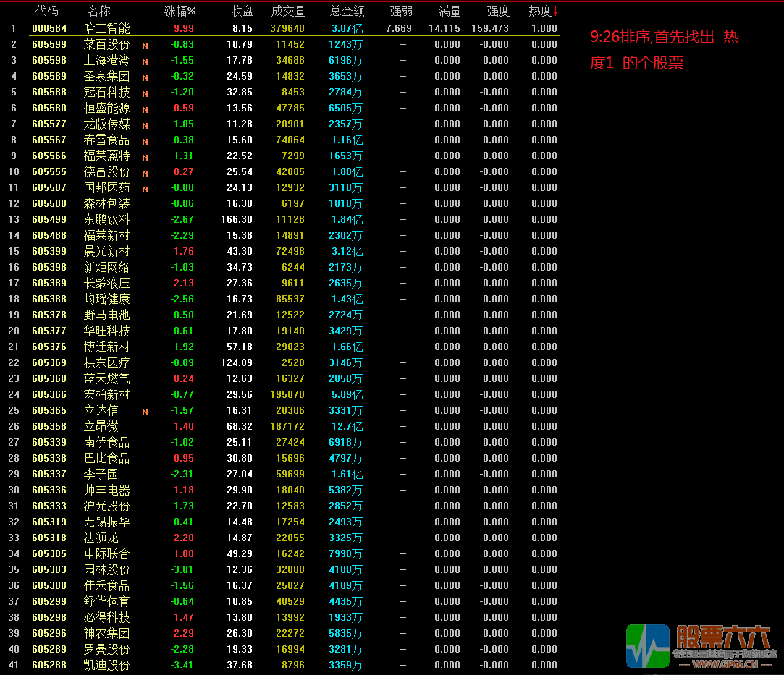Select the 南侨食品 row
The height and width of the screenshot is (675, 784).
pos(283,442)
